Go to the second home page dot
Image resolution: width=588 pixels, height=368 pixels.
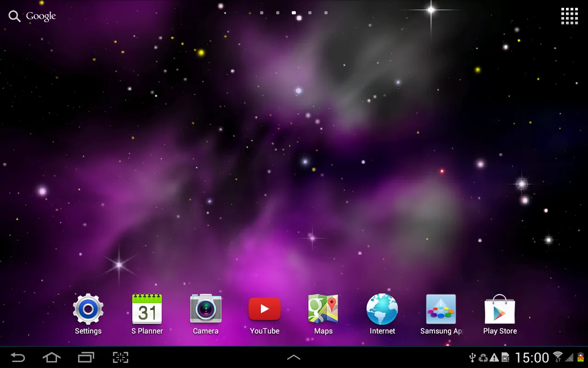[x=278, y=13]
